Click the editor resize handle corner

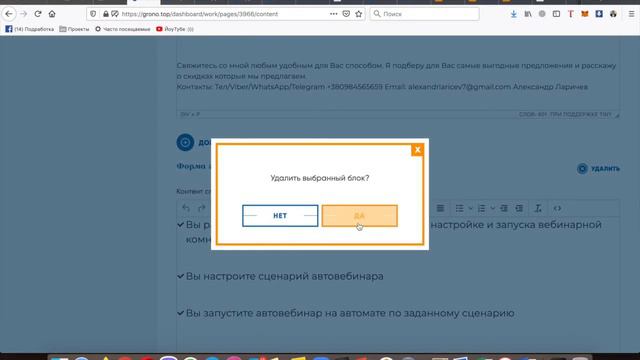click(617, 115)
